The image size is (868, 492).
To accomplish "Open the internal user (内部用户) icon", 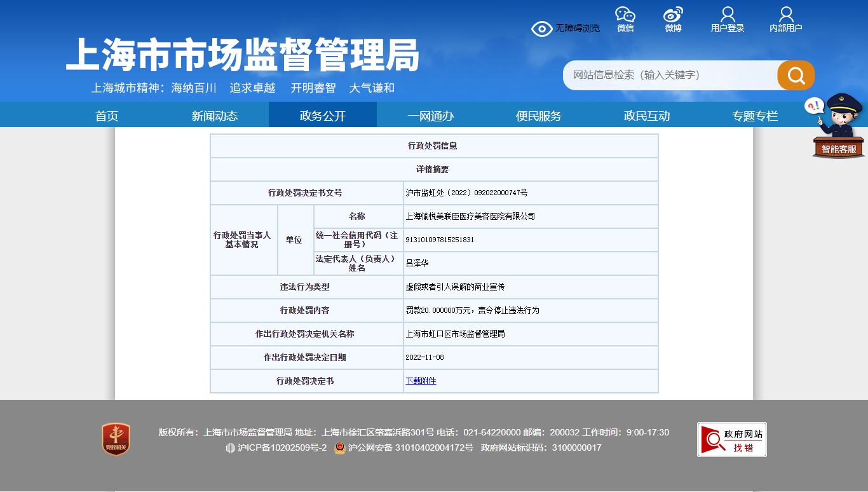I will [x=786, y=15].
